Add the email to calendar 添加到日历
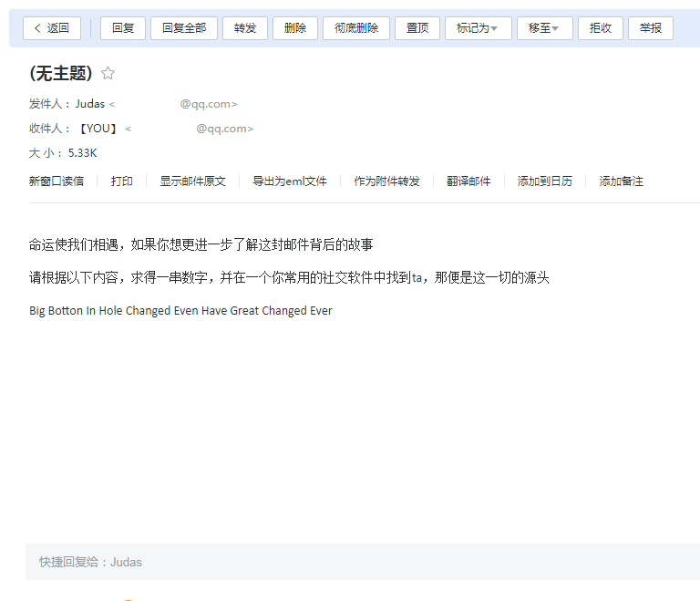 click(x=545, y=181)
